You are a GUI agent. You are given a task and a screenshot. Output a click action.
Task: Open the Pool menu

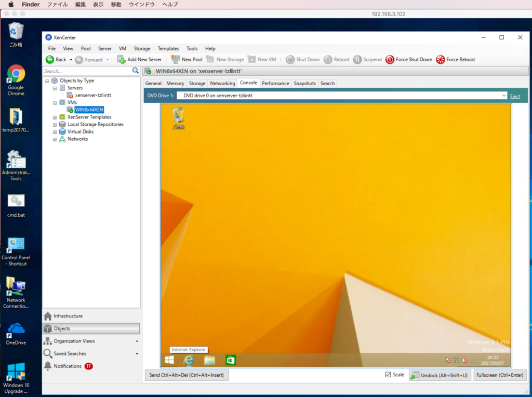pos(86,48)
